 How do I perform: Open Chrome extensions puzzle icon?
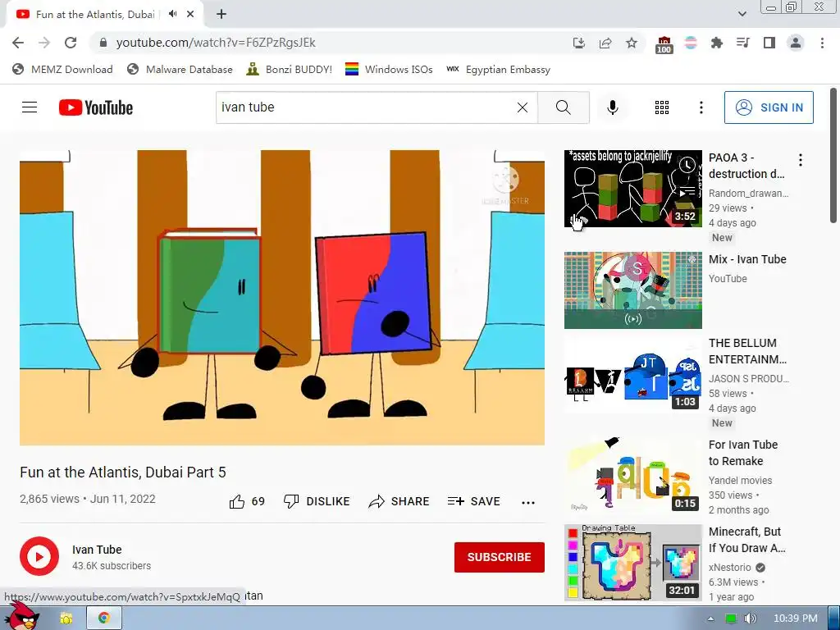point(717,43)
